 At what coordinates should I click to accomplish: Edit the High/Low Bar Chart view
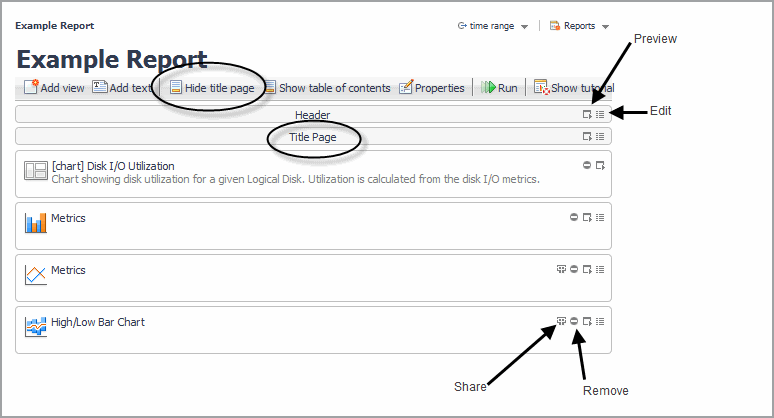tap(600, 321)
